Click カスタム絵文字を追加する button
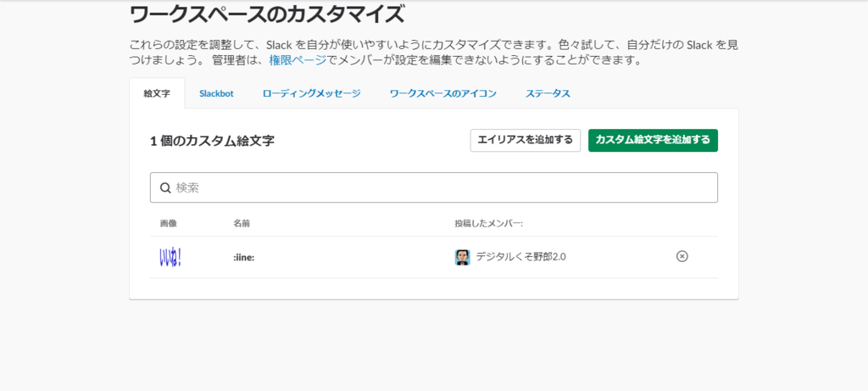The height and width of the screenshot is (391, 868). tap(653, 140)
